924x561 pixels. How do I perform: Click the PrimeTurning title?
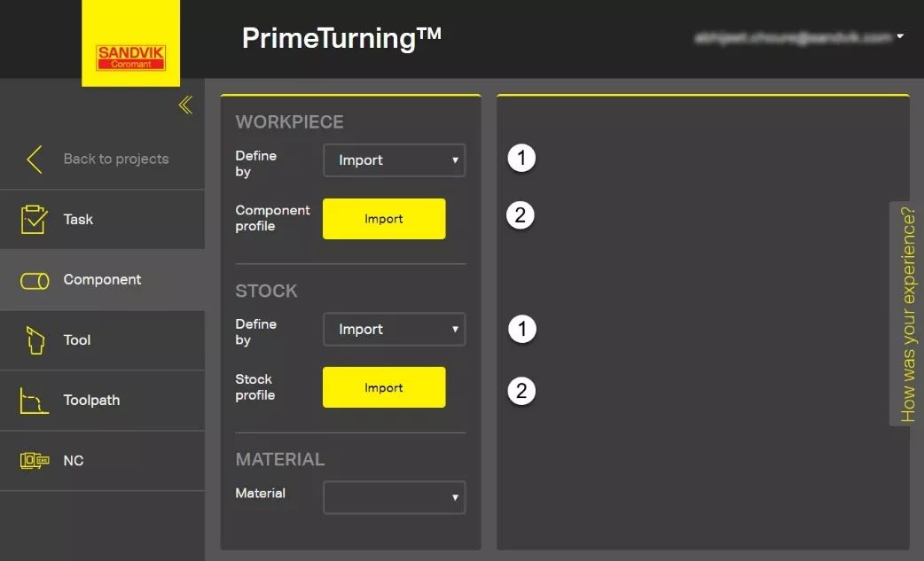tap(341, 38)
